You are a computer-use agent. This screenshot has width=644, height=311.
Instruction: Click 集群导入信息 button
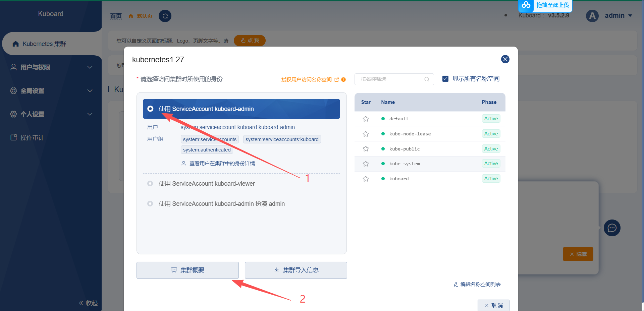(x=296, y=270)
